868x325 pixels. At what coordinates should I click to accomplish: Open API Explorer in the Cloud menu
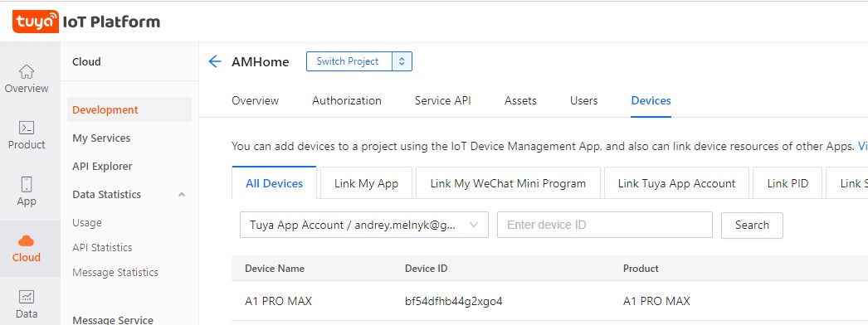tap(102, 167)
